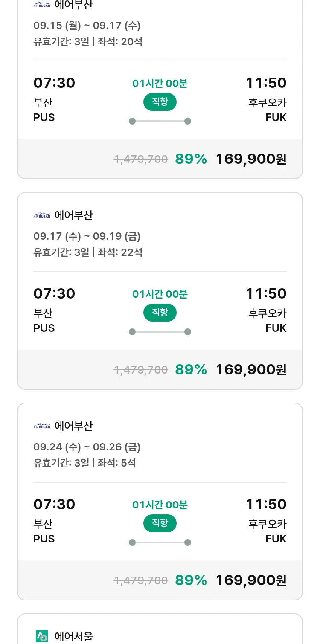Click the route line on the 09.24 flight

(x=160, y=542)
